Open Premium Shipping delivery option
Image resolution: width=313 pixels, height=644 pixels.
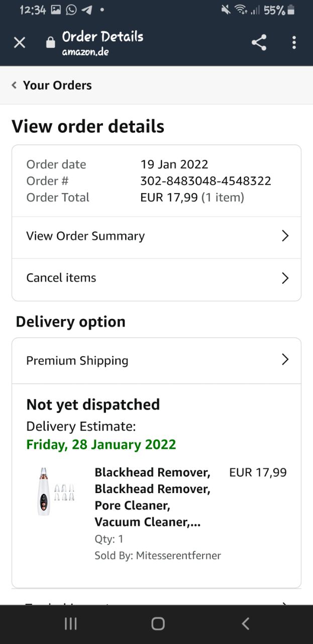coord(77,360)
